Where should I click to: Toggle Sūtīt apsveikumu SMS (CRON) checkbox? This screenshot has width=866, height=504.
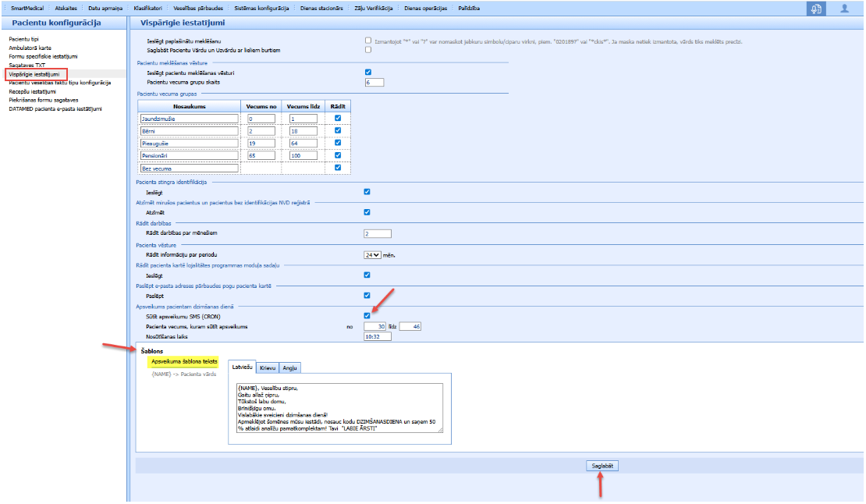[367, 316]
